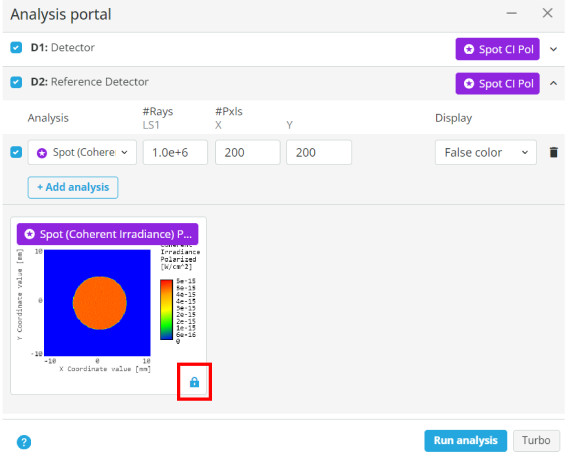Click the Spot (Coherent Irradiance) result header
Viewport: 568px width, 461px height.
pos(107,234)
